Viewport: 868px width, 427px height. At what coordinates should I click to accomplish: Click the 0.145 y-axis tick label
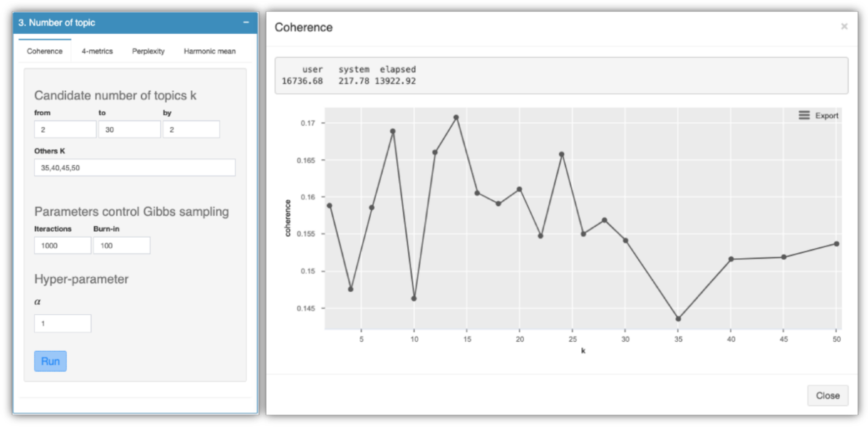tap(306, 308)
